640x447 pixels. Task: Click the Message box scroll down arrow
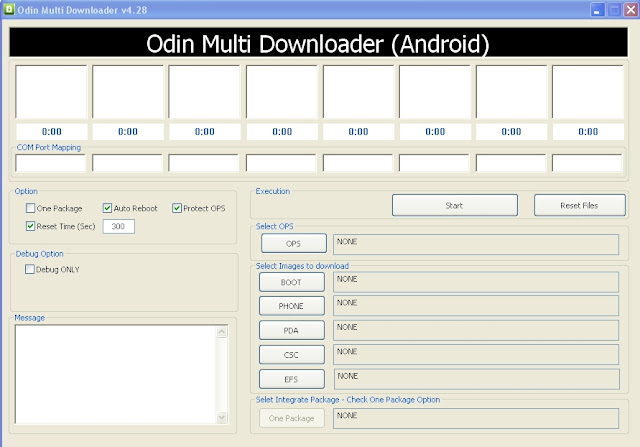click(x=222, y=417)
